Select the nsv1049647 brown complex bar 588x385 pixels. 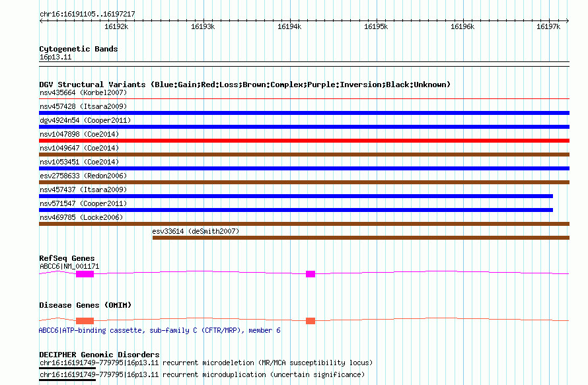tap(304, 155)
